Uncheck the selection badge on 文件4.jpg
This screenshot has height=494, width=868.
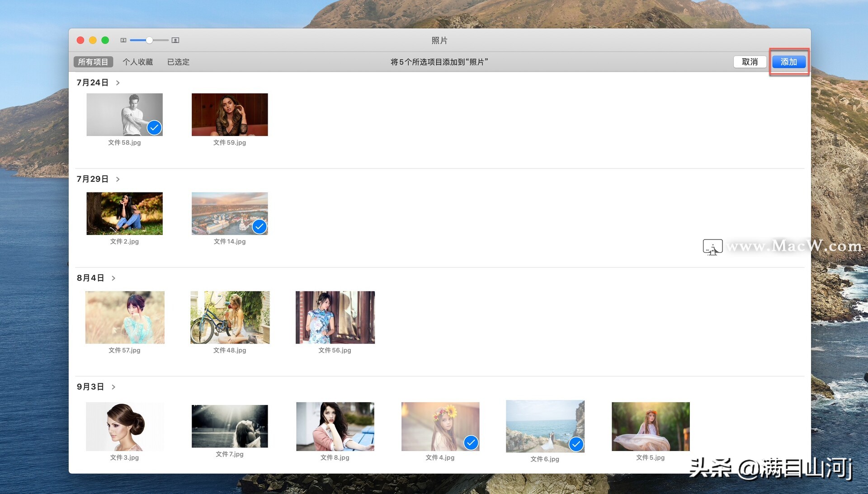click(x=471, y=442)
